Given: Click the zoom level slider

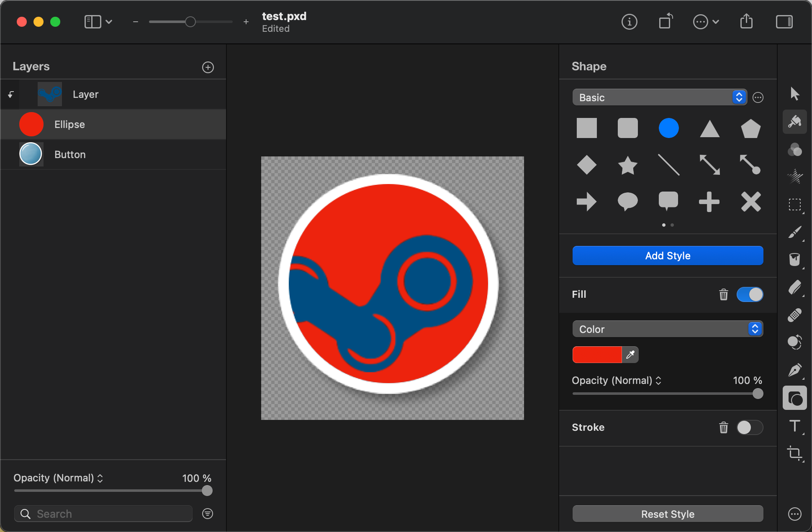Looking at the screenshot, I should [190, 22].
